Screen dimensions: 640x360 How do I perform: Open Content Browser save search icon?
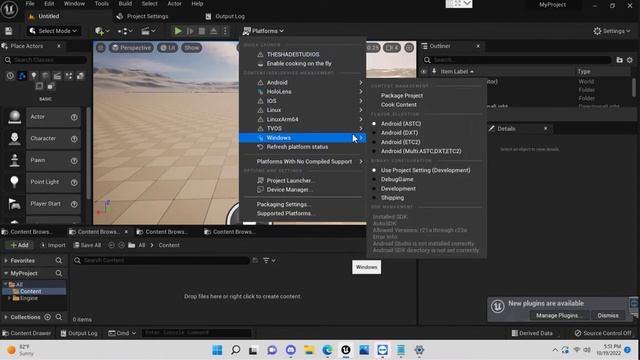pos(255,260)
